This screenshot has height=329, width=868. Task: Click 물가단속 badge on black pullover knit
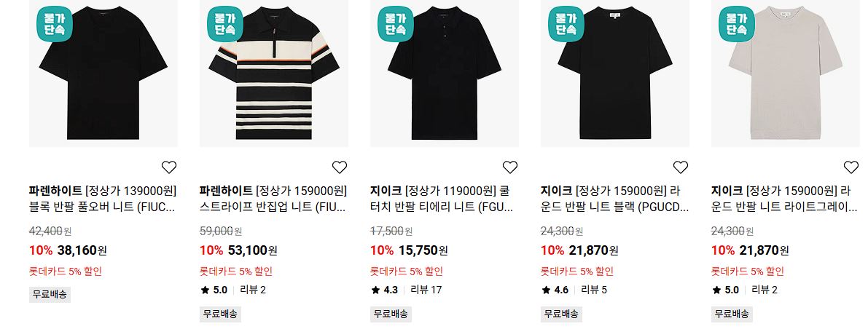click(x=55, y=24)
